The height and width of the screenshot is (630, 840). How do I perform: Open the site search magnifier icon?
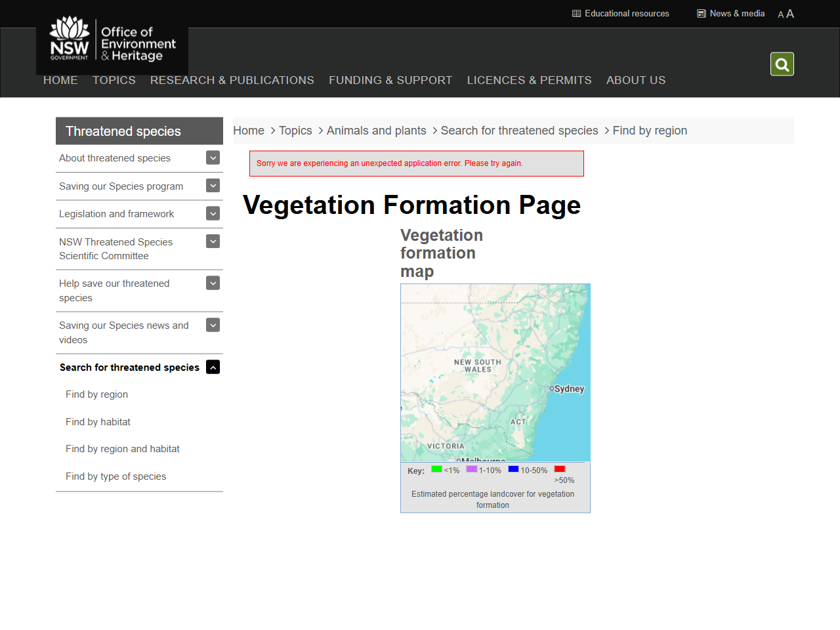tap(782, 64)
